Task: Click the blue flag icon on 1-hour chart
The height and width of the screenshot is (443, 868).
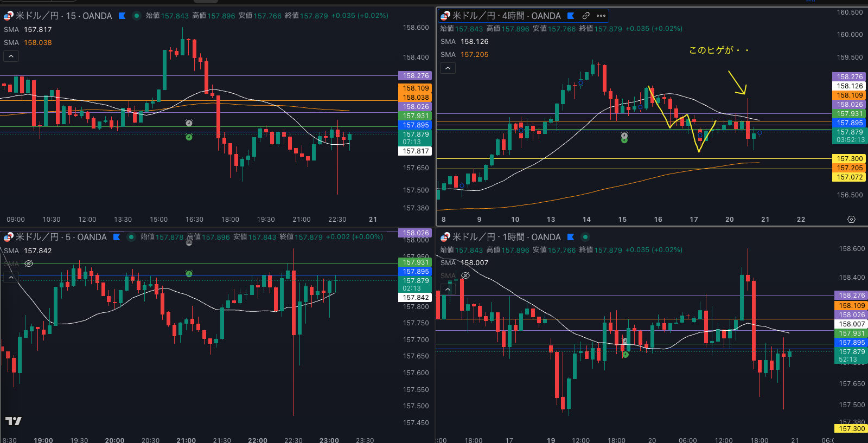Action: pyautogui.click(x=571, y=237)
